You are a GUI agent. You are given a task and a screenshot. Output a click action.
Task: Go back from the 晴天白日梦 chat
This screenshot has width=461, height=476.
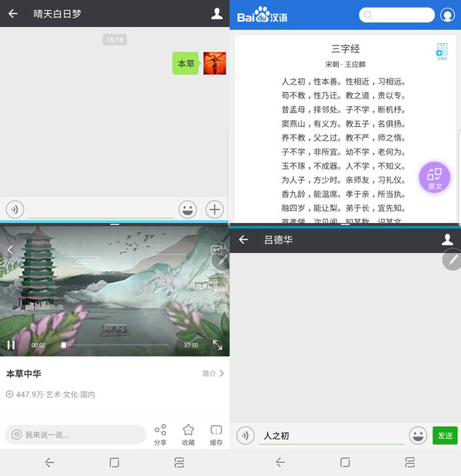click(13, 14)
